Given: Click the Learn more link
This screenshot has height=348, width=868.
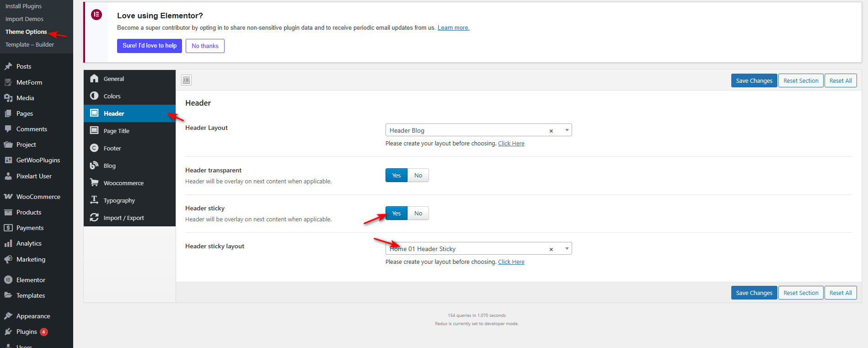Looking at the screenshot, I should coord(453,28).
